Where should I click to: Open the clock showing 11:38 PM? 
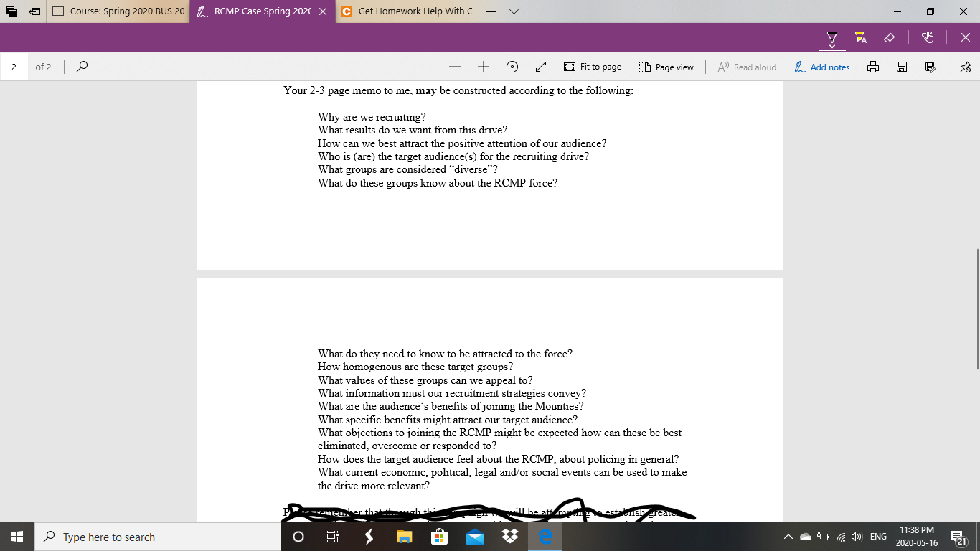click(x=916, y=537)
